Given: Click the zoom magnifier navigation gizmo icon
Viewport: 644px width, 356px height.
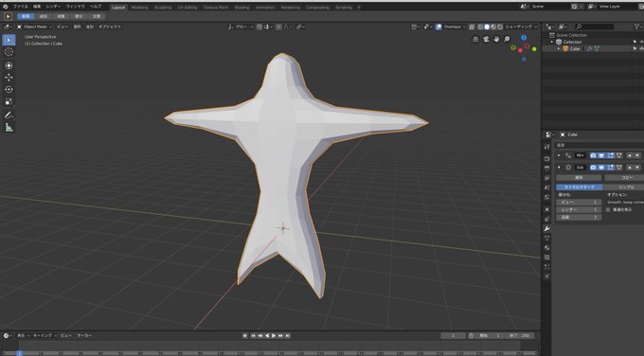Looking at the screenshot, I should coord(507,39).
